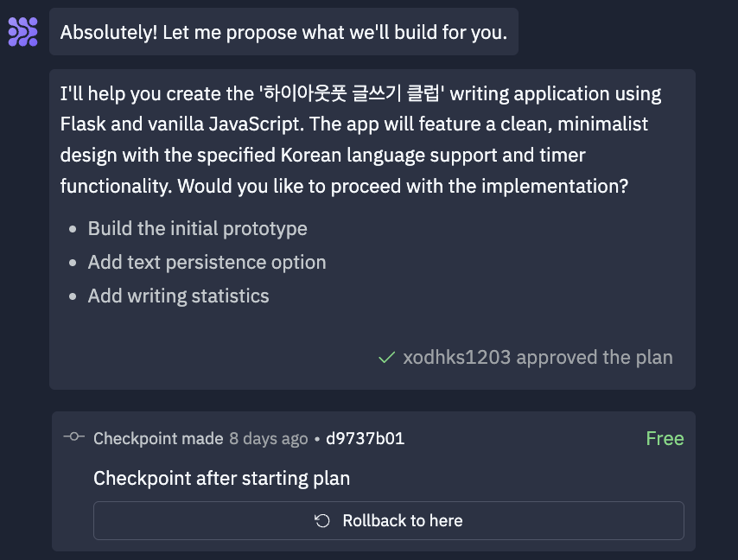The height and width of the screenshot is (560, 738).
Task: Click the checkpoint commit node icon
Action: [74, 437]
